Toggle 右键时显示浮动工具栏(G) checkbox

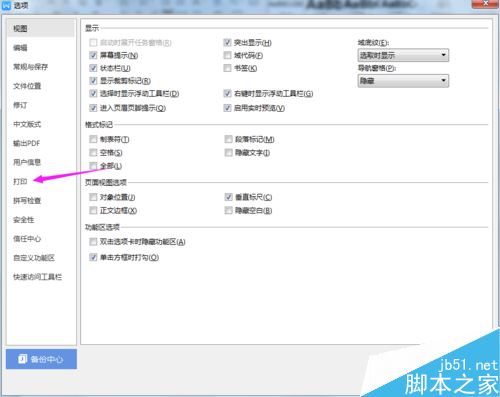click(x=227, y=94)
